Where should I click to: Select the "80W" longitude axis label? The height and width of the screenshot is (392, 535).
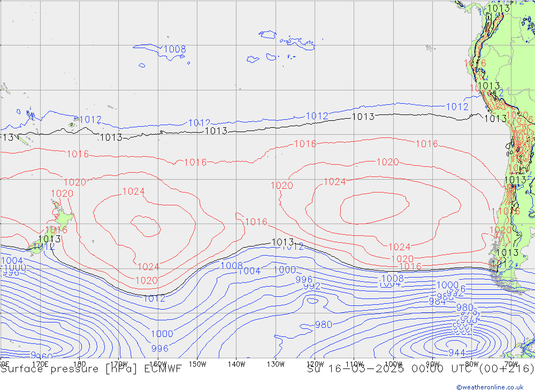point(472,364)
